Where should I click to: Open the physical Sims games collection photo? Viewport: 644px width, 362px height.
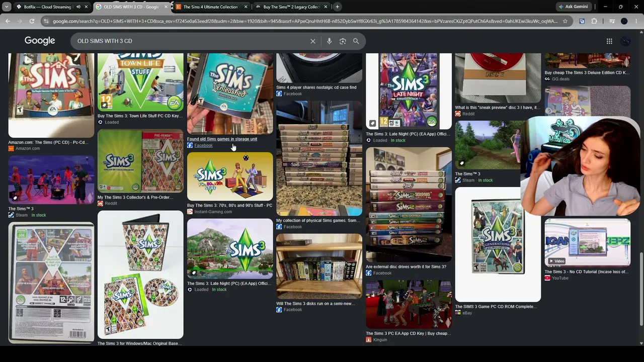point(319,158)
